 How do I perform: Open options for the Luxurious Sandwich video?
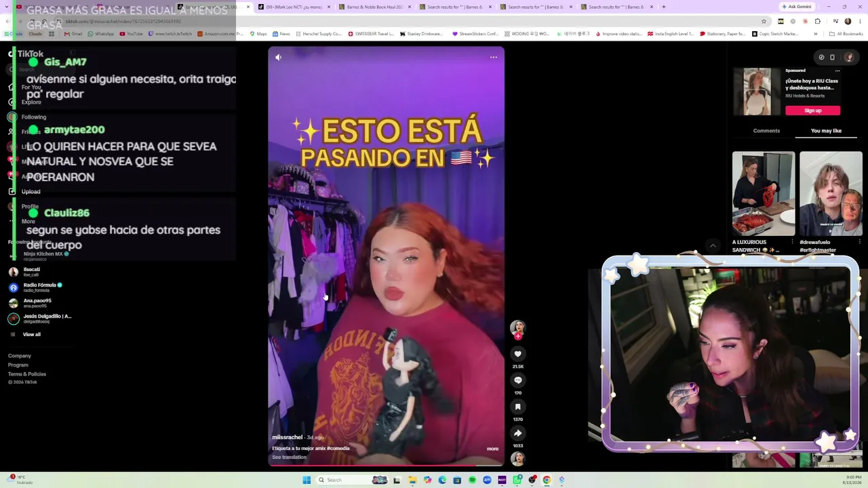[792, 242]
